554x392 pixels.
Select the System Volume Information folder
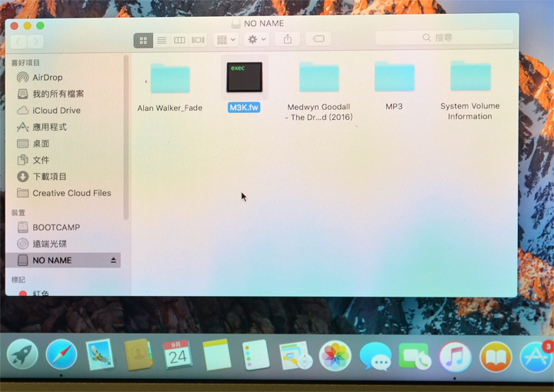pos(470,75)
